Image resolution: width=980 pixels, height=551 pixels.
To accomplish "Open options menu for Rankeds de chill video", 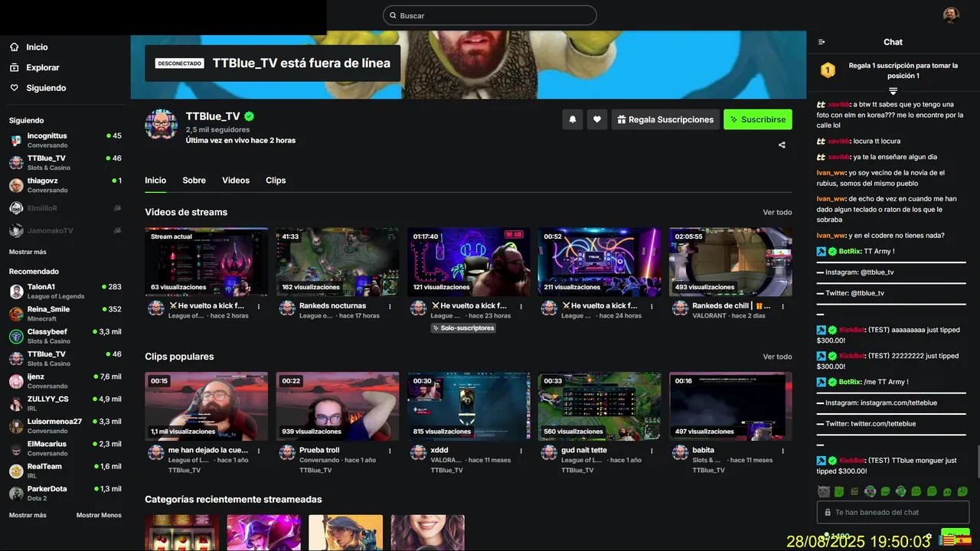I will (782, 306).
